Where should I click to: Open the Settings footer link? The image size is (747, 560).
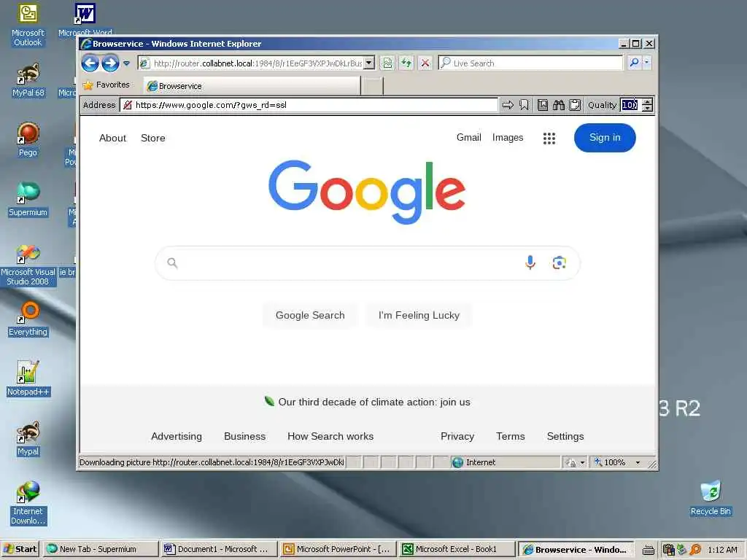pos(565,436)
